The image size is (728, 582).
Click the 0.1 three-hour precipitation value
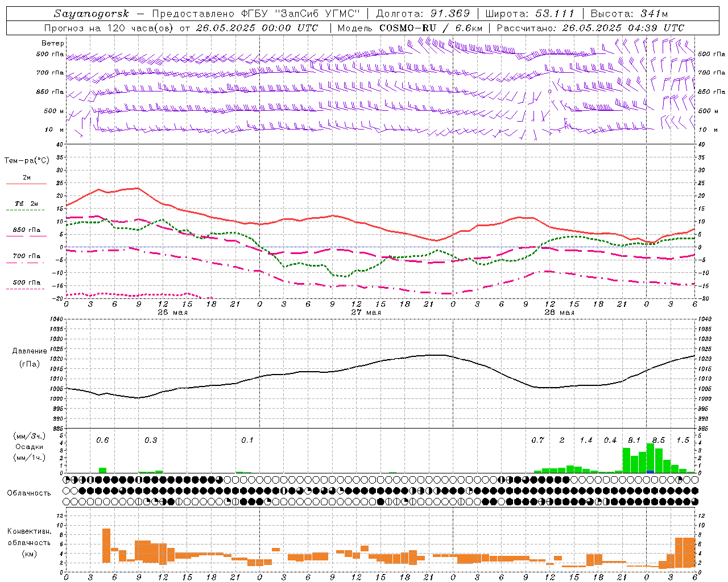click(x=247, y=440)
